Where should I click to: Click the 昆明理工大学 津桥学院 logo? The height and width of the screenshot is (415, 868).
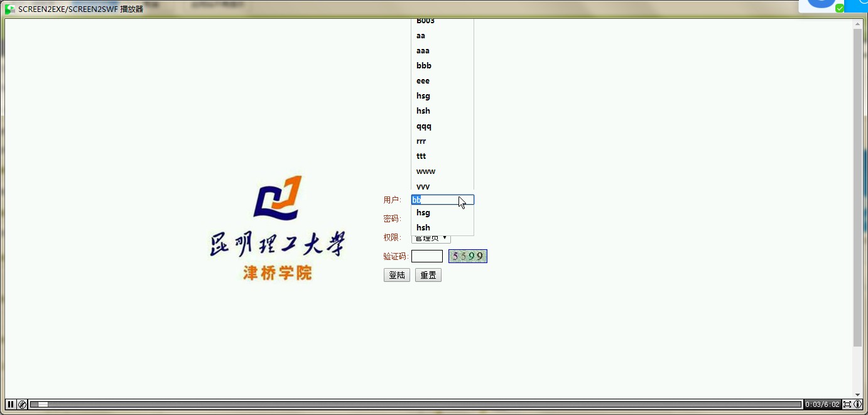pyautogui.click(x=277, y=228)
